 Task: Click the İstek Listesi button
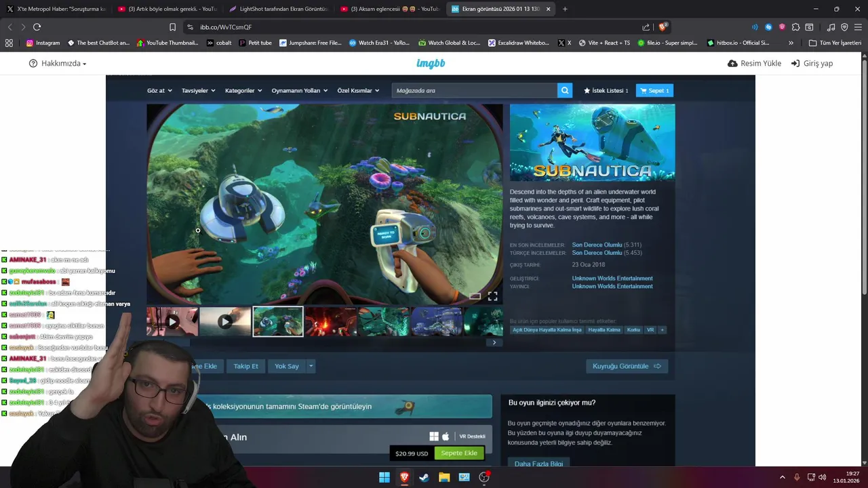click(x=606, y=90)
